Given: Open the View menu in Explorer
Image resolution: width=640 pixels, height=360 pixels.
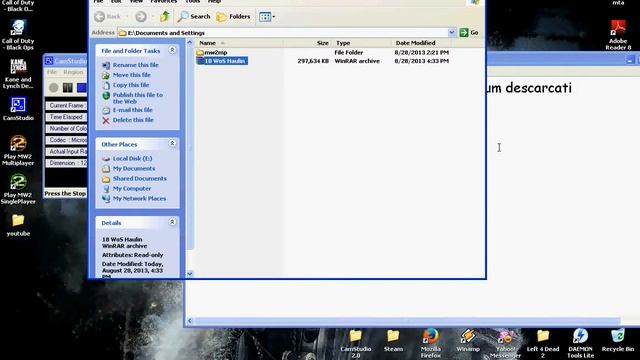Looking at the screenshot, I should (x=136, y=2).
